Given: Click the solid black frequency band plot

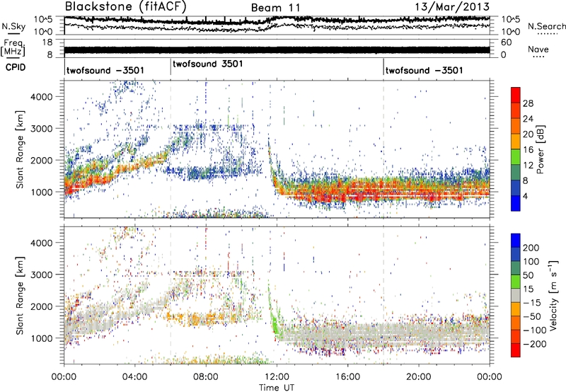Looking at the screenshot, I should coord(277,50).
